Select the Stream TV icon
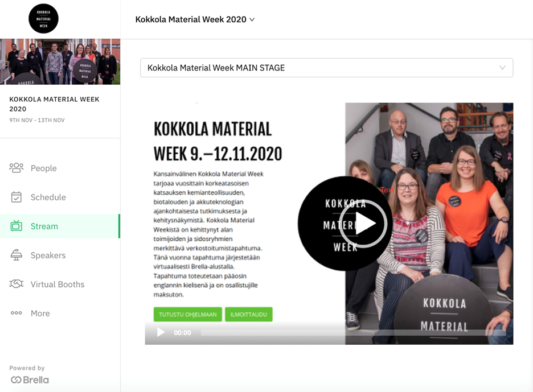This screenshot has width=533, height=392. pyautogui.click(x=17, y=226)
